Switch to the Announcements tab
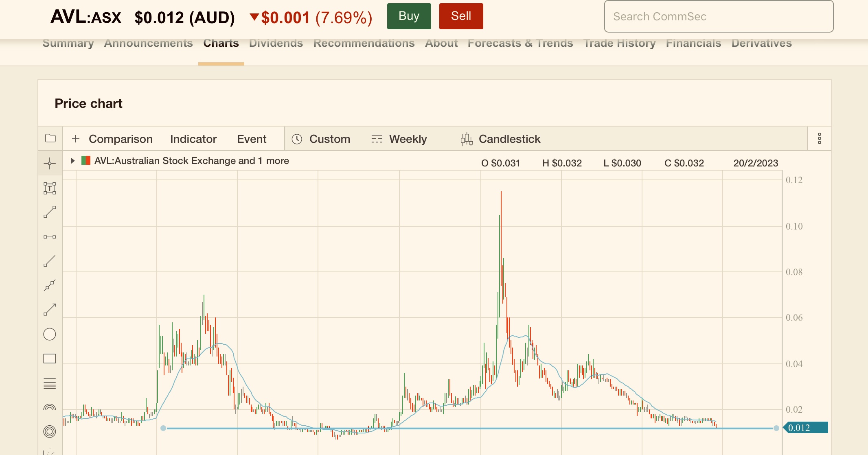The height and width of the screenshot is (455, 868). click(x=149, y=43)
